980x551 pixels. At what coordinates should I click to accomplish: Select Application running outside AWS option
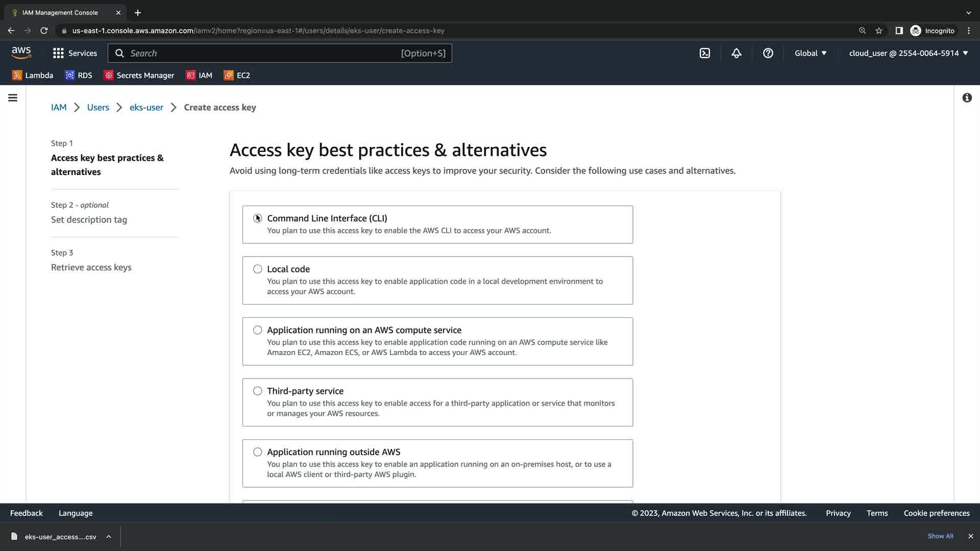258,452
